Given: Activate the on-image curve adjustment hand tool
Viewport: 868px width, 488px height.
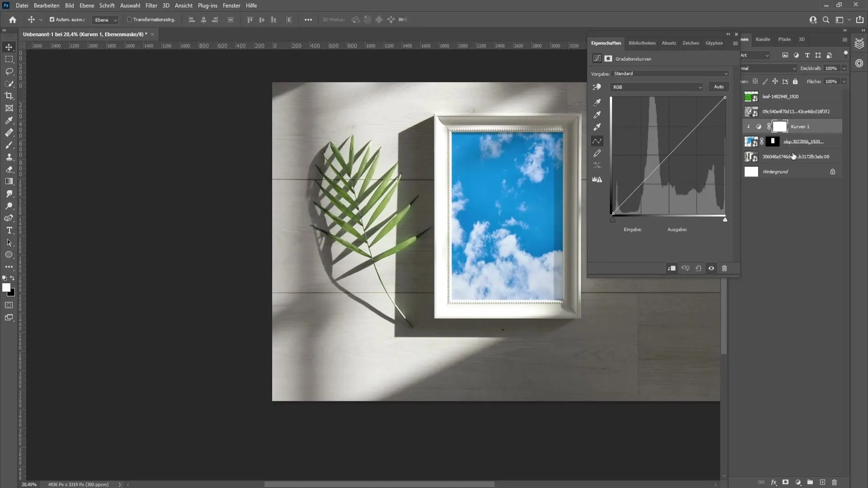Looking at the screenshot, I should click(x=597, y=87).
